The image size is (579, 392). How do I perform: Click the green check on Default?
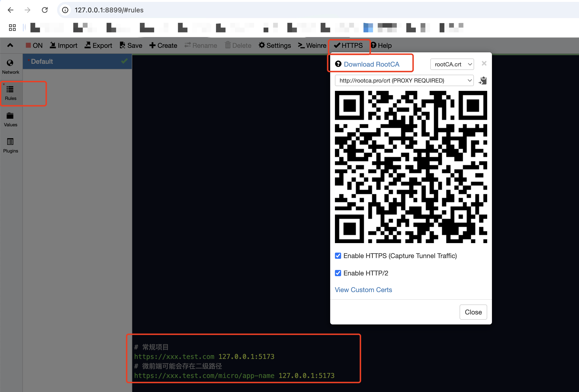(124, 61)
